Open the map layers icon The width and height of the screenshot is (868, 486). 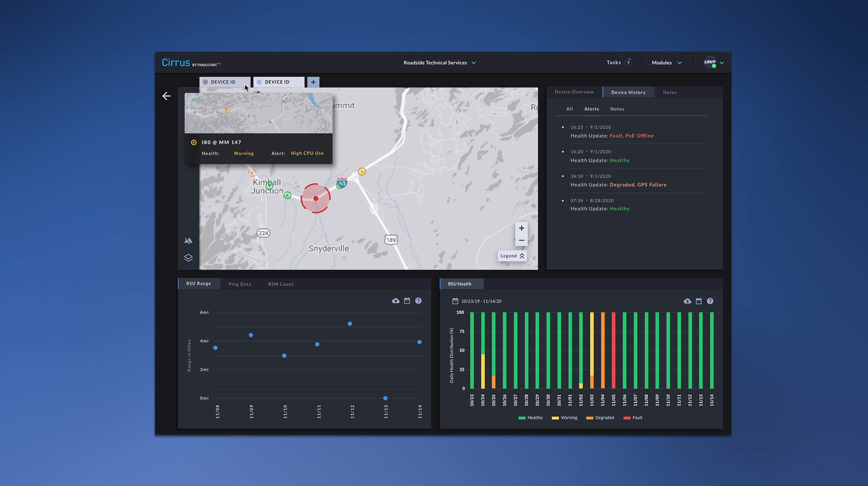click(188, 258)
